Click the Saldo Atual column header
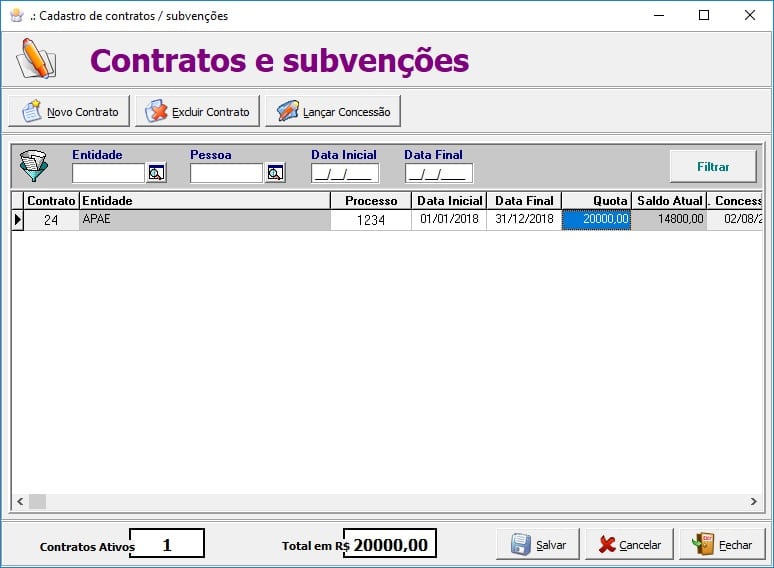The image size is (774, 568). [x=669, y=201]
